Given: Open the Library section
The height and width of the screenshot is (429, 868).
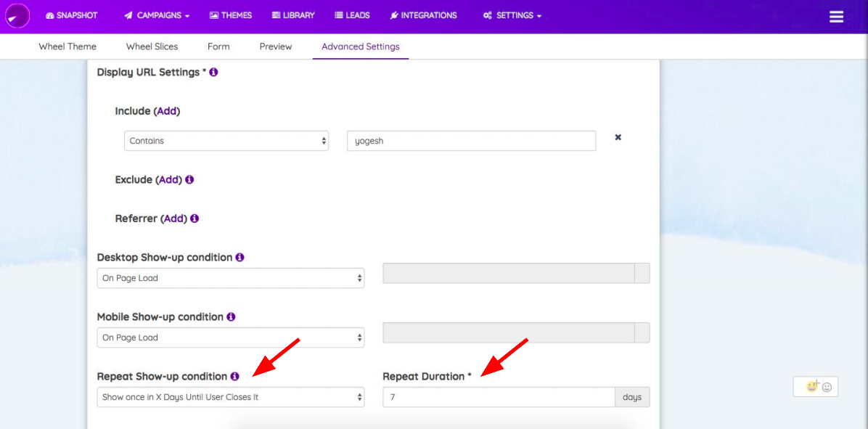Looking at the screenshot, I should [293, 15].
